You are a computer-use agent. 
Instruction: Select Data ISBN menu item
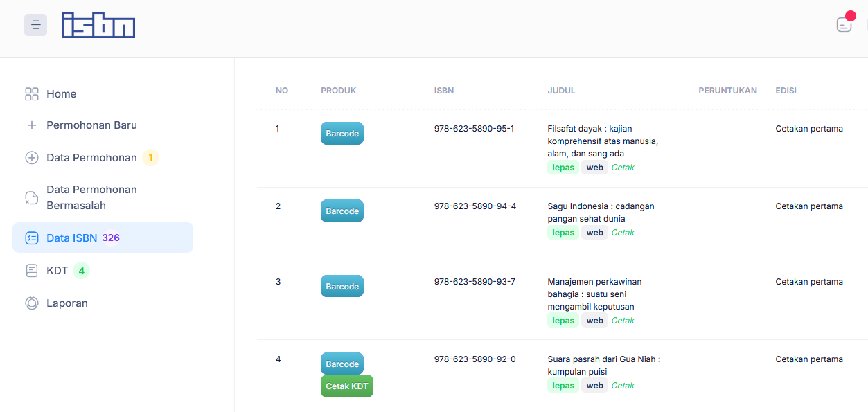103,238
